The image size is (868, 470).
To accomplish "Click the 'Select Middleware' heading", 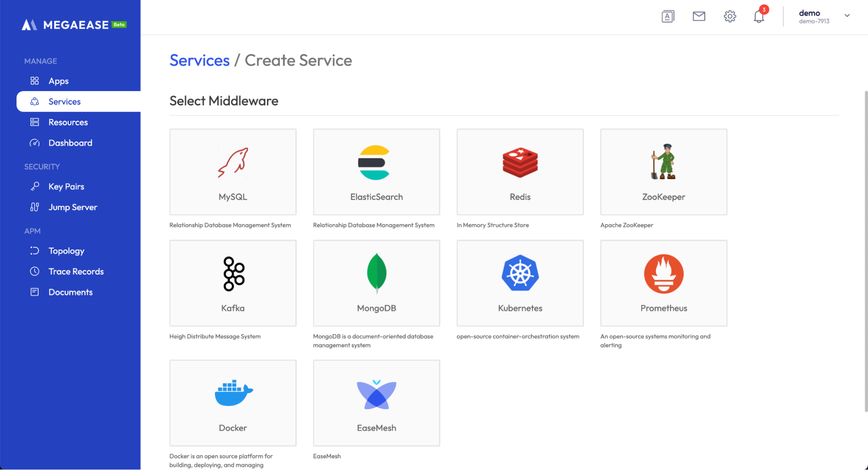I will (224, 101).
